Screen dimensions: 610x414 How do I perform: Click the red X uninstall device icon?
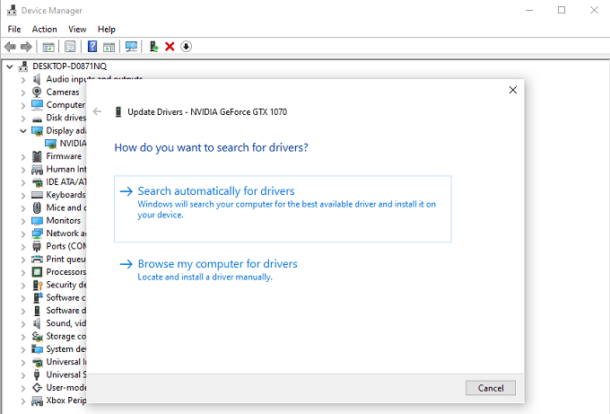170,47
